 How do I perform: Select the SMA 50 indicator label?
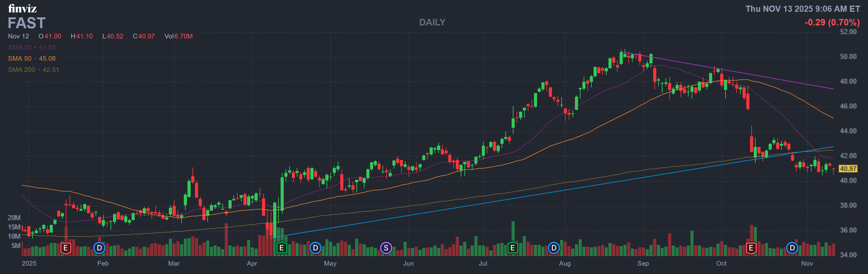32,59
